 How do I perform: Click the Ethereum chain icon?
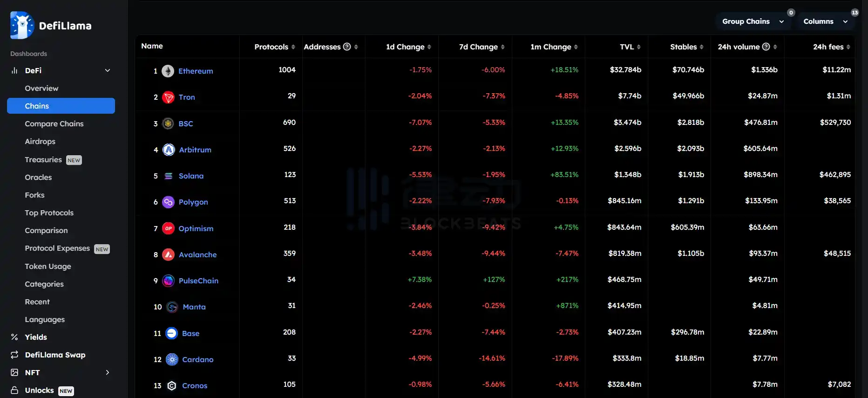[168, 71]
